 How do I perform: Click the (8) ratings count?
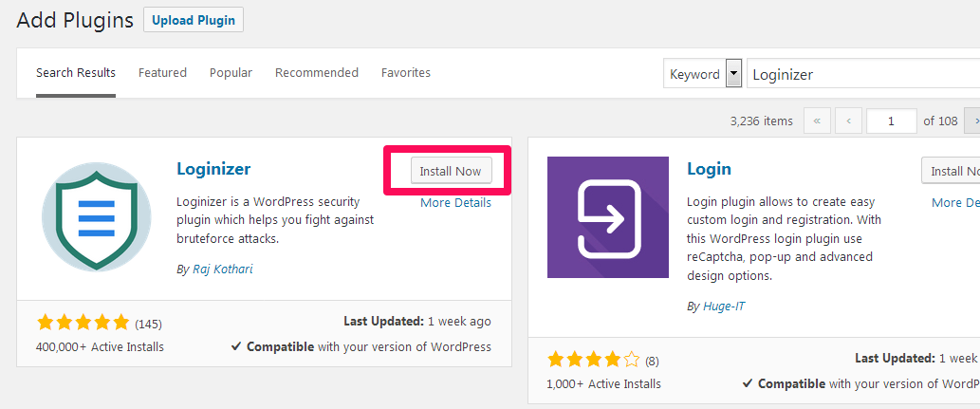point(652,361)
